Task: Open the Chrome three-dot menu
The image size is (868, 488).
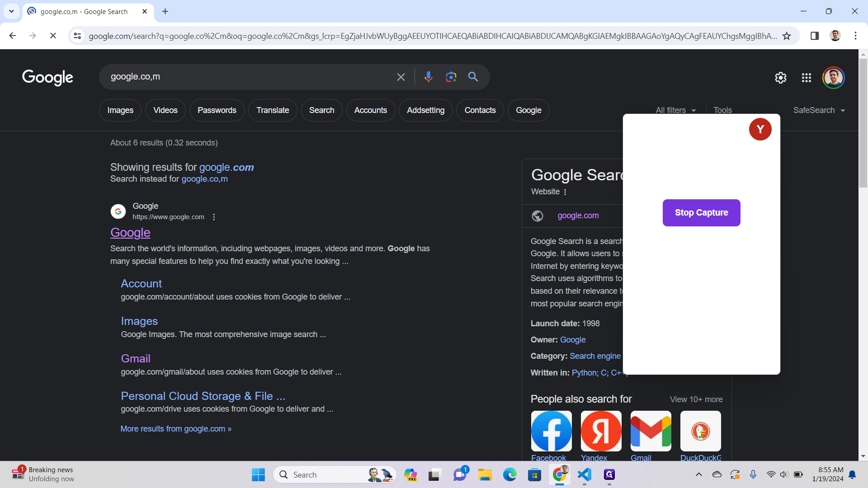Action: pyautogui.click(x=855, y=36)
